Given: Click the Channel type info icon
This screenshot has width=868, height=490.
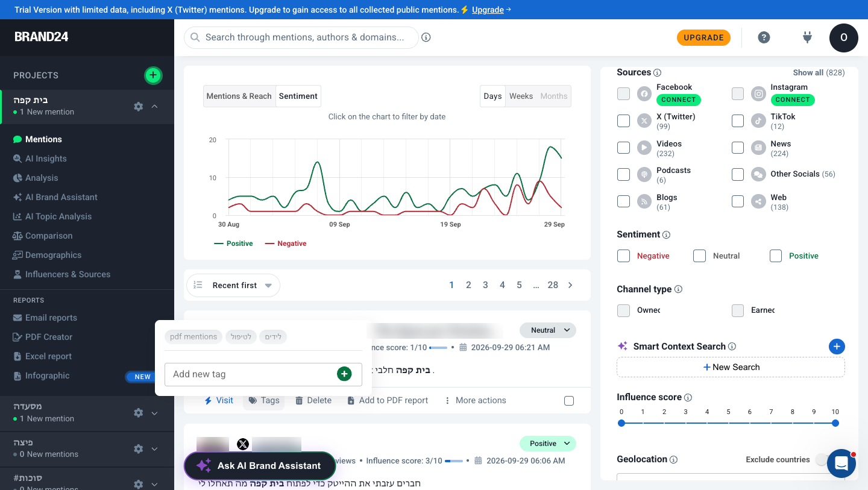Looking at the screenshot, I should [x=678, y=289].
